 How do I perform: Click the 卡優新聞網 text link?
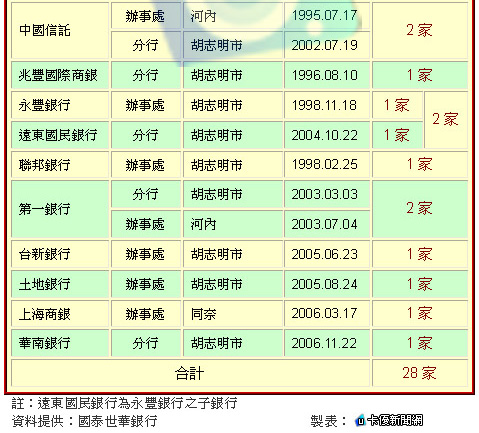click(395, 420)
